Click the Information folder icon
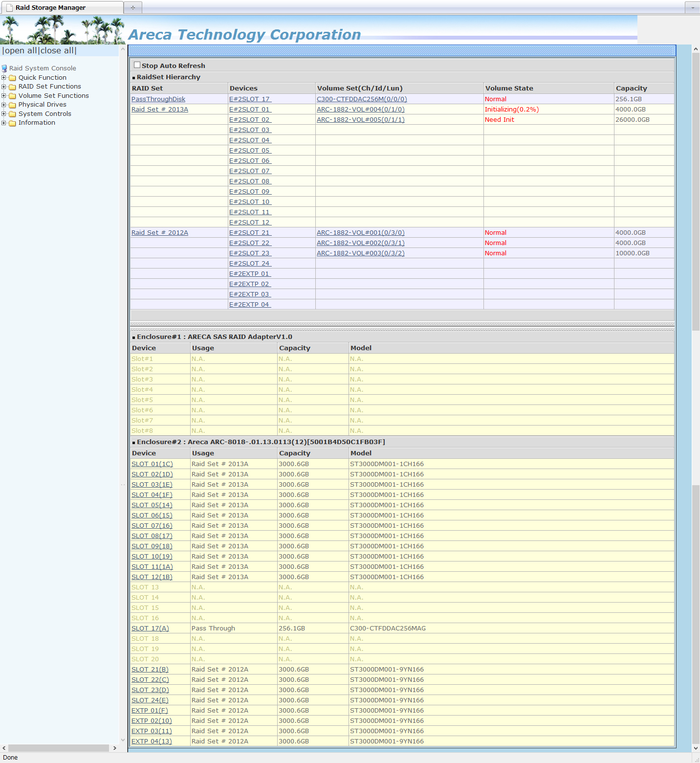The height and width of the screenshot is (763, 700). click(x=13, y=123)
